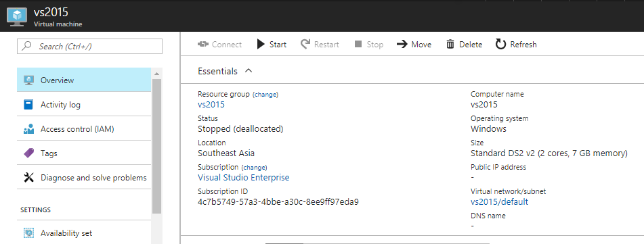Change the resource group link

pyautogui.click(x=265, y=95)
